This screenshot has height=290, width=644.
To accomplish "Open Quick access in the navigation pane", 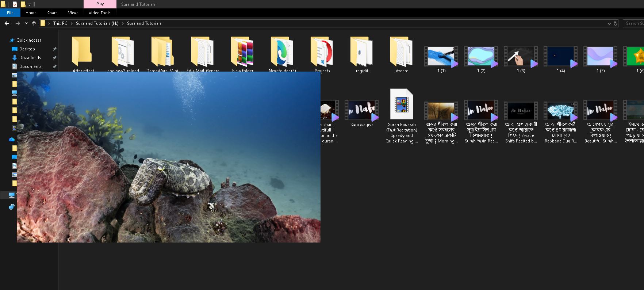I will [x=29, y=40].
